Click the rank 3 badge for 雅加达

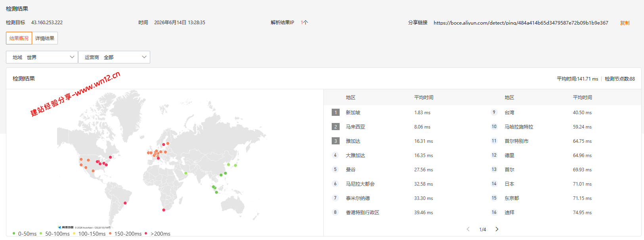[x=336, y=141]
